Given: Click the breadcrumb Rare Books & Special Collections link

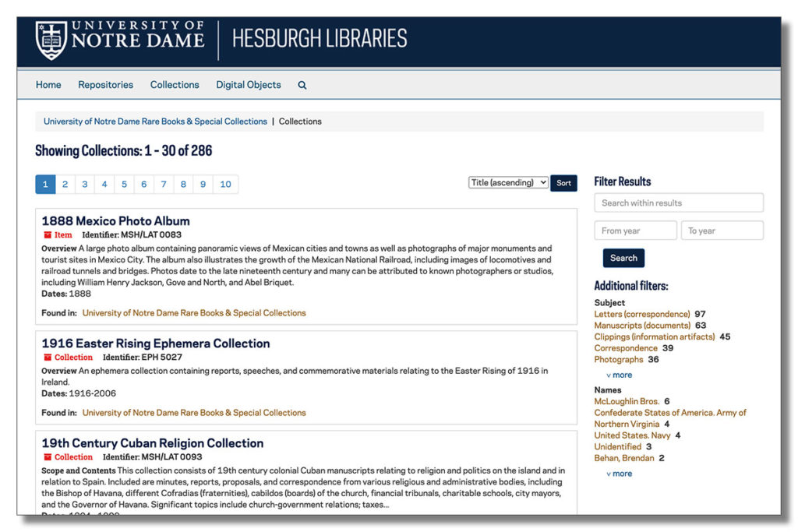Looking at the screenshot, I should coord(155,122).
